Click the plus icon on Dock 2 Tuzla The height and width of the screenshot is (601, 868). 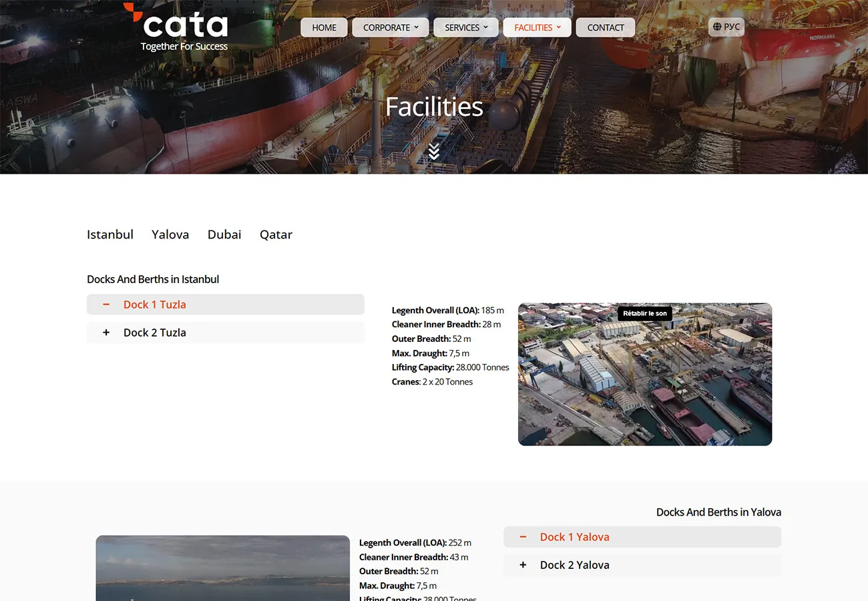[105, 332]
